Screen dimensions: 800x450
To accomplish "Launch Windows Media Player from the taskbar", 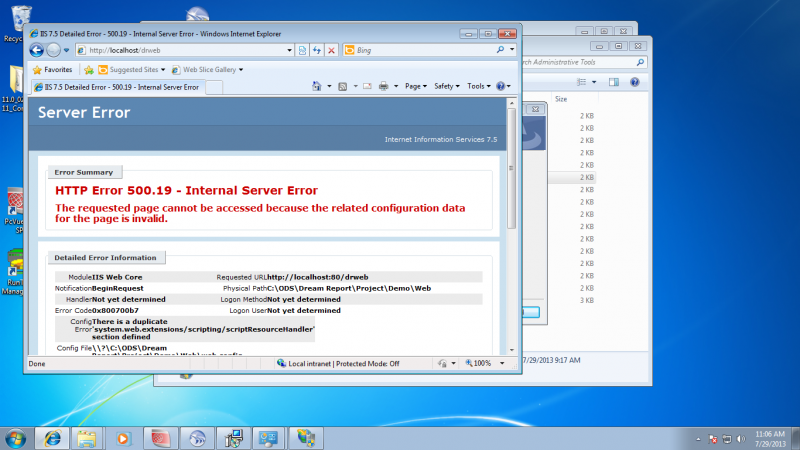I will tap(122, 438).
